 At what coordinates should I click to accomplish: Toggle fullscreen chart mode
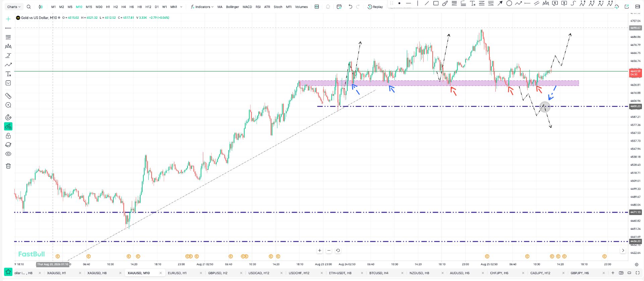click(x=638, y=273)
